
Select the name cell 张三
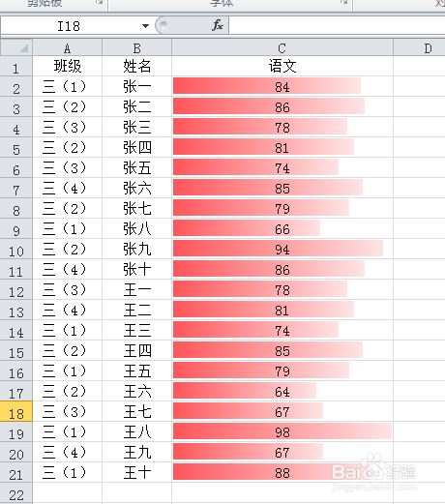click(137, 128)
